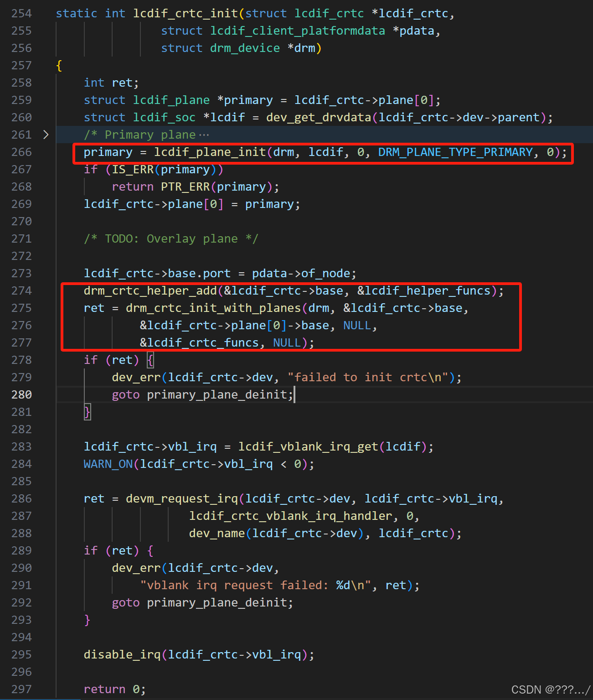593x700 pixels.
Task: Click the TODO Overlay plane comment
Action: [x=171, y=239]
